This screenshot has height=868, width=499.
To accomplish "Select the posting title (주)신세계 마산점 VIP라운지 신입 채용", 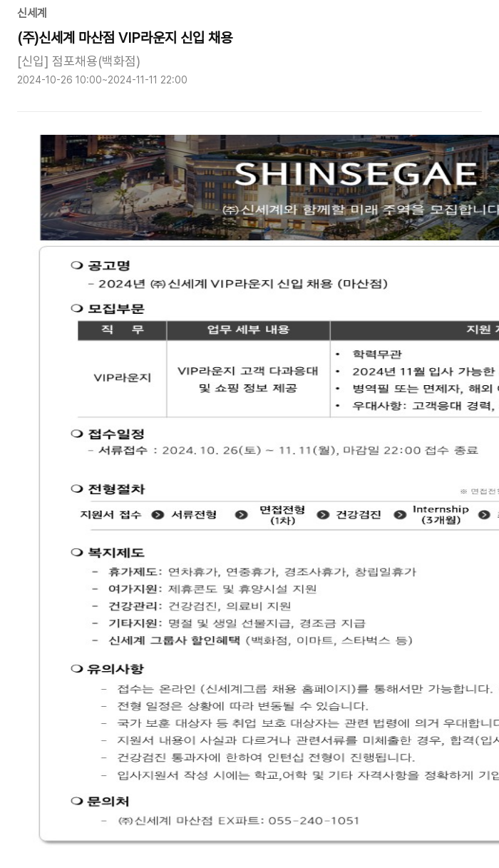I will 125,37.
